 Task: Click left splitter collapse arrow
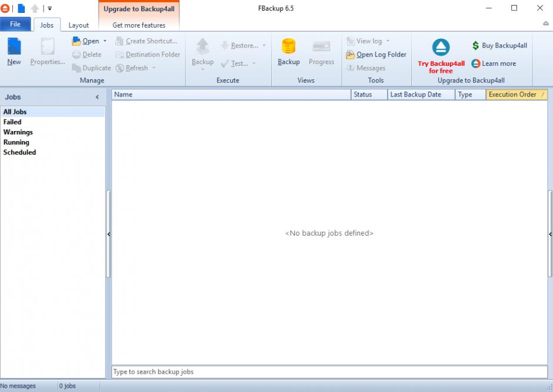click(109, 234)
